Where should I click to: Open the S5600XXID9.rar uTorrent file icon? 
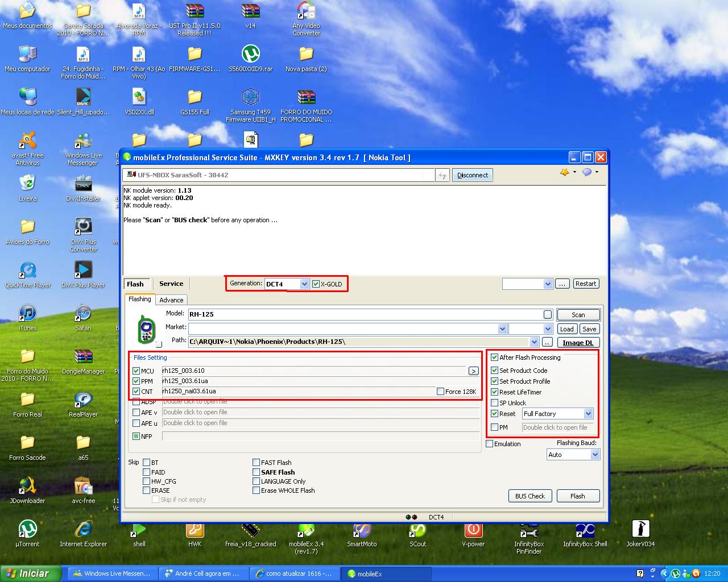click(x=250, y=53)
